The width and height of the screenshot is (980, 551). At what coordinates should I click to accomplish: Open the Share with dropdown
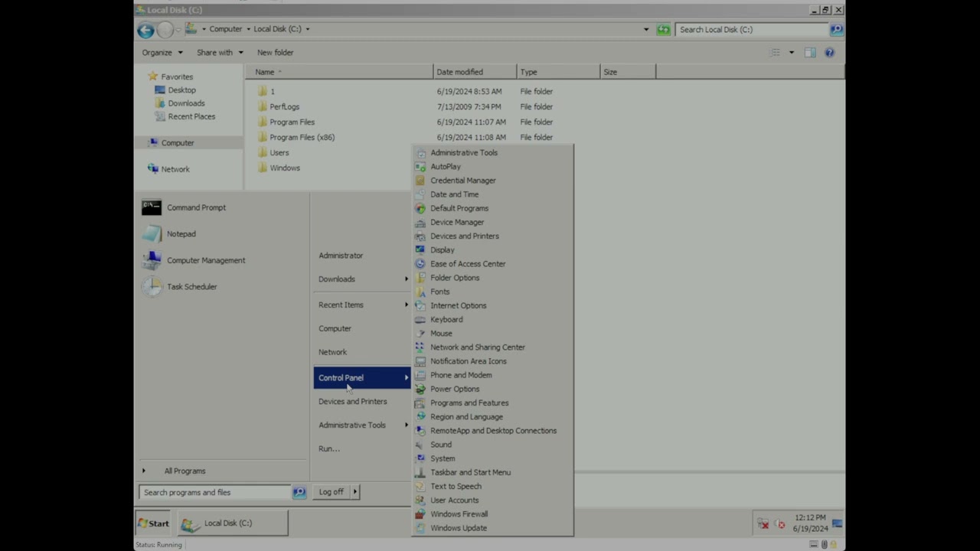(x=220, y=53)
